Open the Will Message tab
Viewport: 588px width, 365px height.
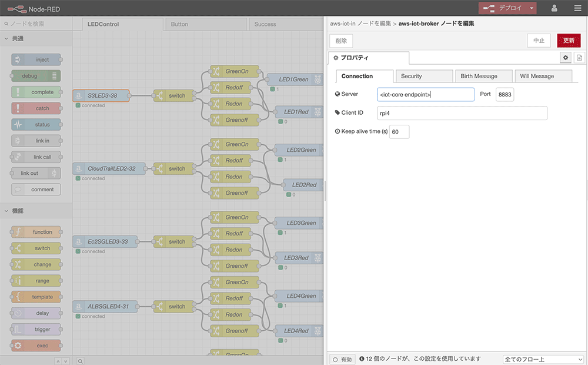543,76
